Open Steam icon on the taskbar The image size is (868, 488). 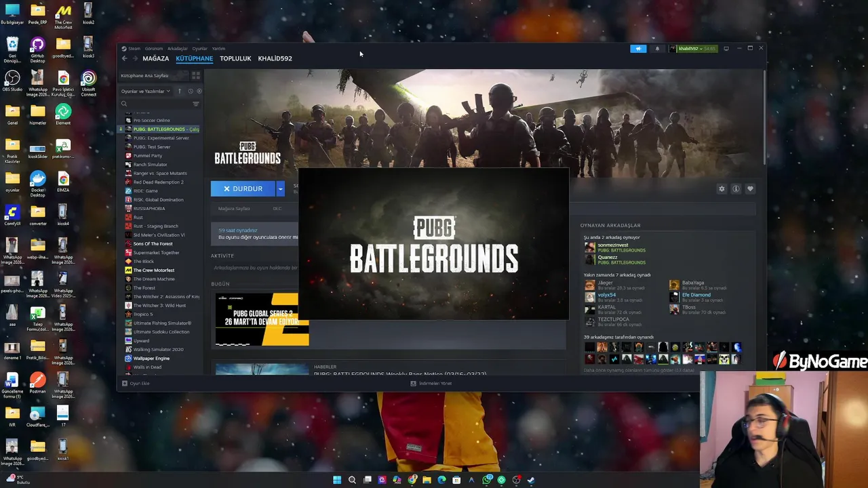click(531, 480)
